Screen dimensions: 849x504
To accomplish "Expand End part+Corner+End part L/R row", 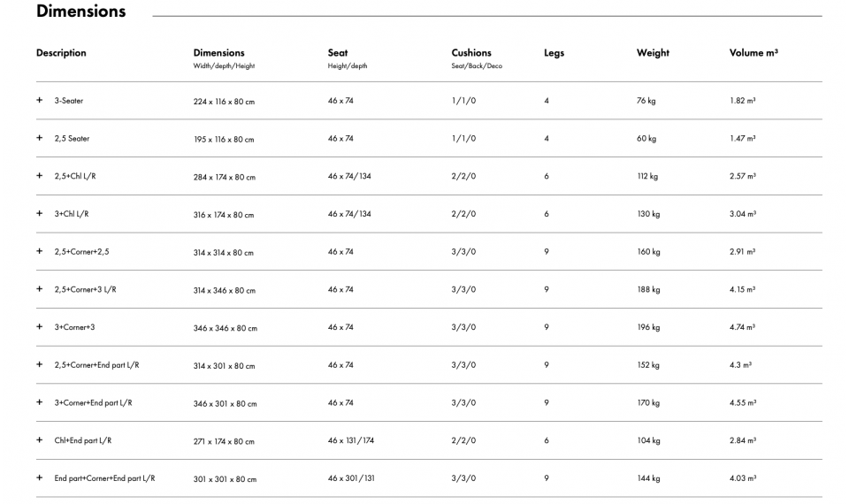I will tap(39, 478).
